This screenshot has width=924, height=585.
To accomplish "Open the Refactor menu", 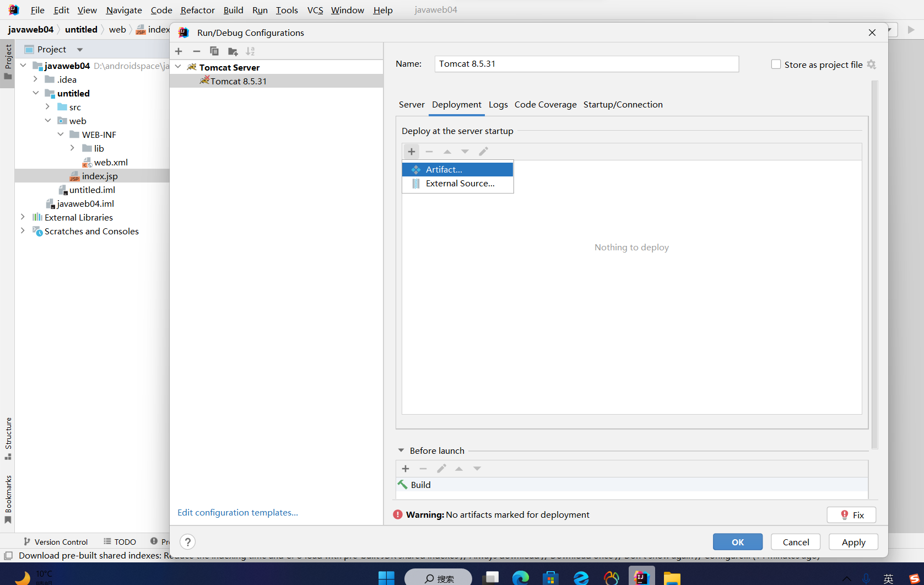I will click(x=197, y=10).
